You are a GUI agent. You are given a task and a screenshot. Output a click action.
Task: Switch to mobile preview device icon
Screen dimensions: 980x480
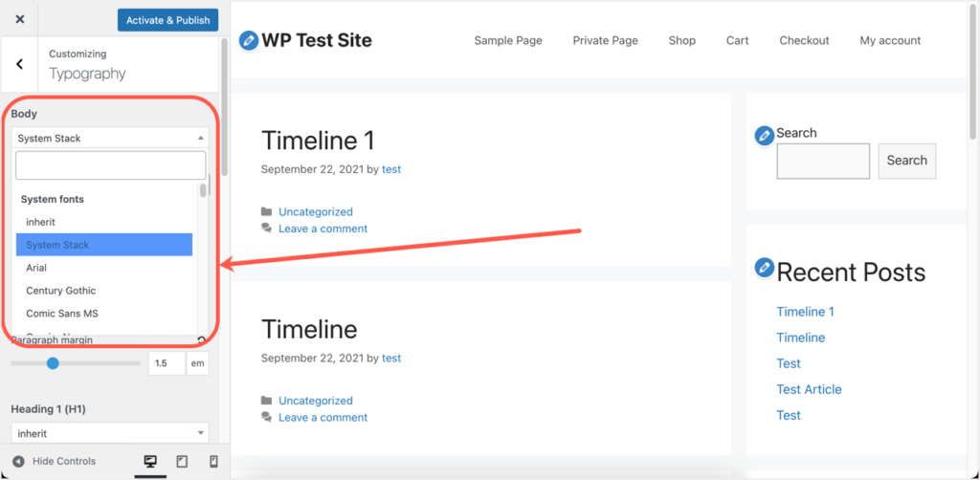[x=212, y=462]
